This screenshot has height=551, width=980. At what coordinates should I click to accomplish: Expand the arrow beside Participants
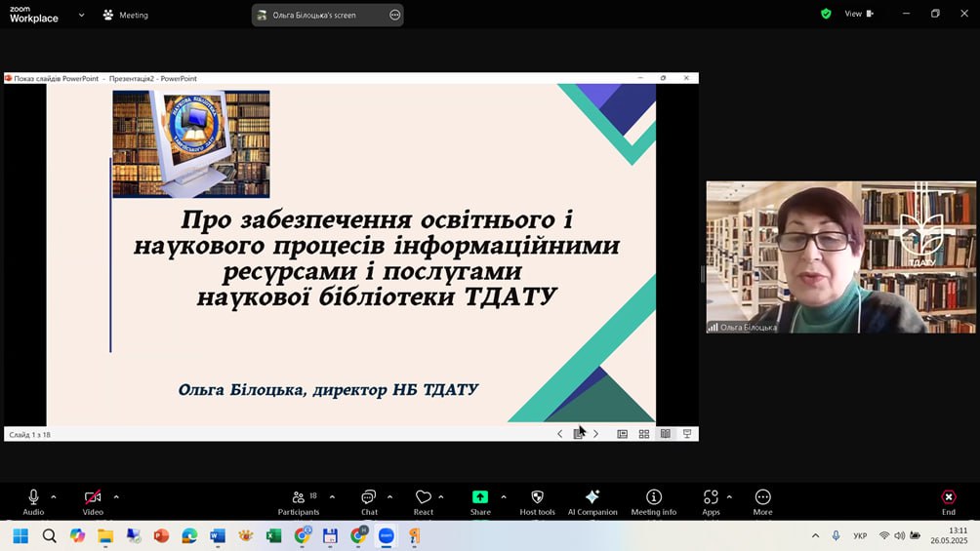(332, 497)
